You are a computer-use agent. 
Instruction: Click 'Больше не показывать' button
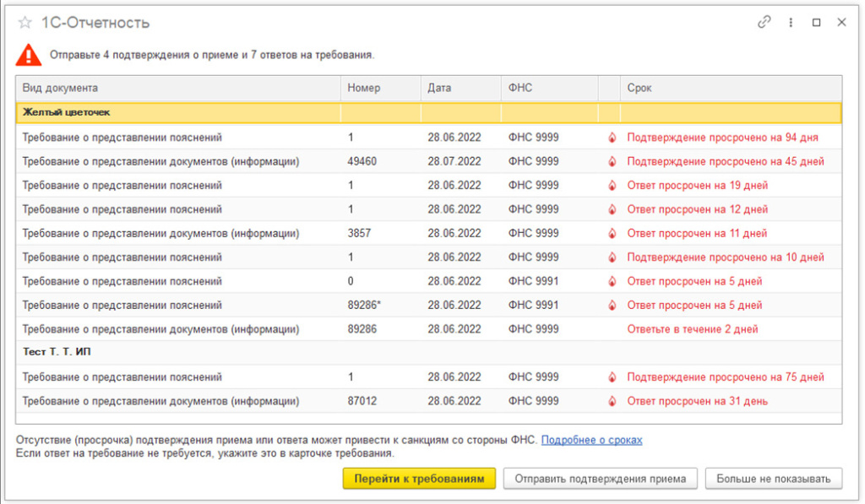tap(774, 479)
